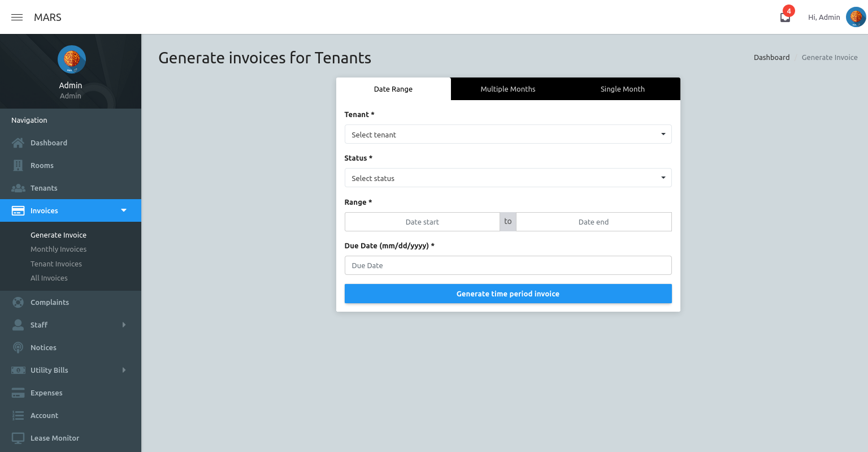Select the Tenants sidebar icon
The height and width of the screenshot is (452, 868).
click(x=17, y=188)
